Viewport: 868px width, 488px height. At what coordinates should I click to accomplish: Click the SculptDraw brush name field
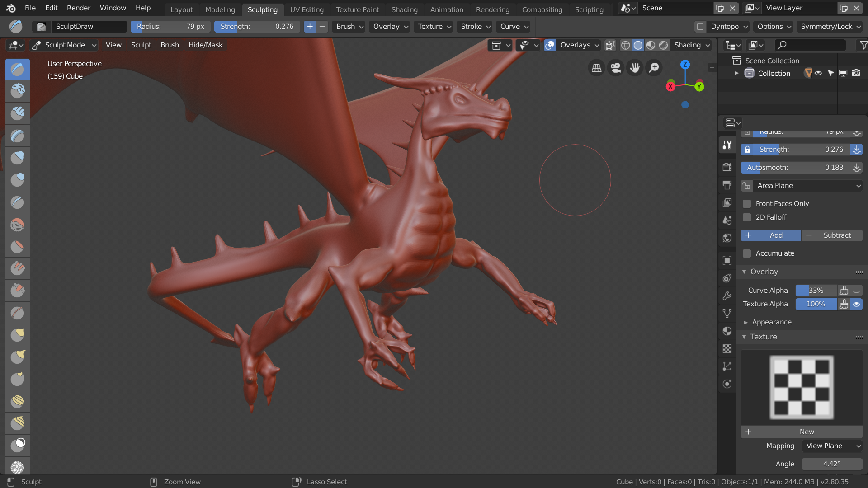89,27
